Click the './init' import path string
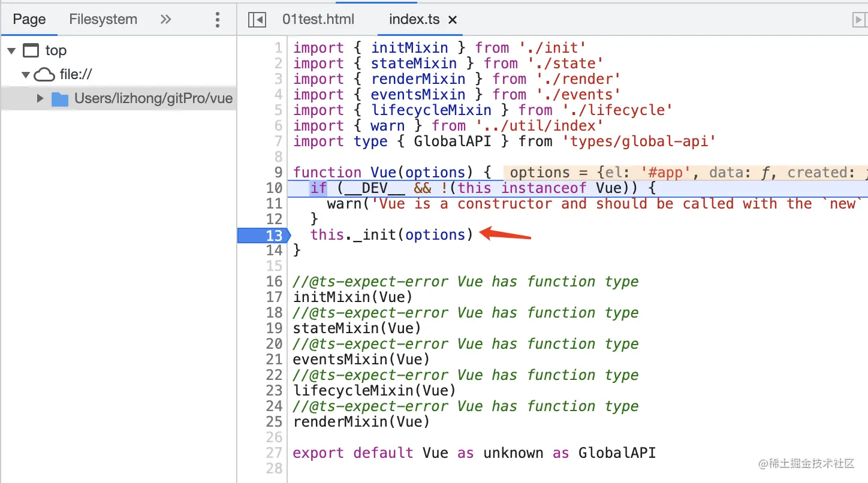Screen dimensions: 868x483 coord(553,48)
